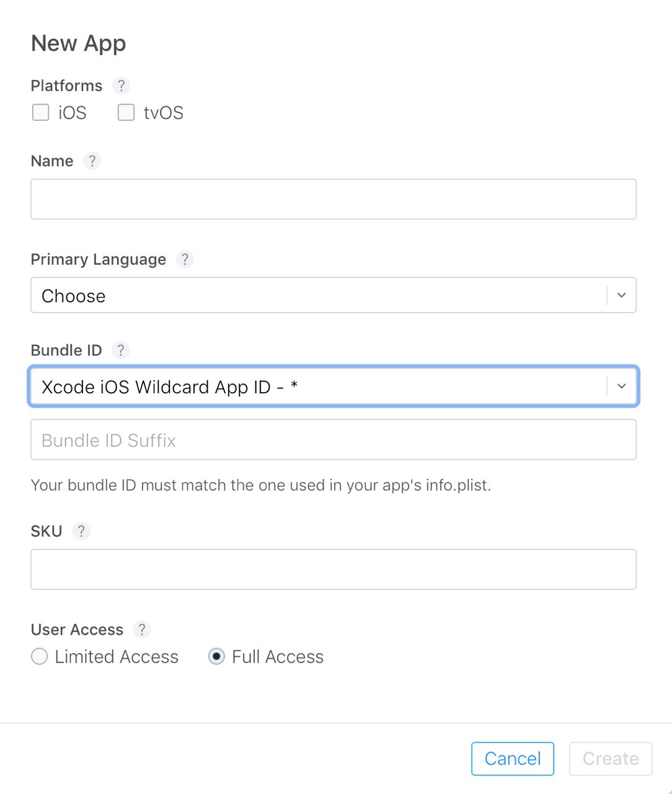Click the New App dialog heading
Image resolution: width=672 pixels, height=794 pixels.
[79, 43]
